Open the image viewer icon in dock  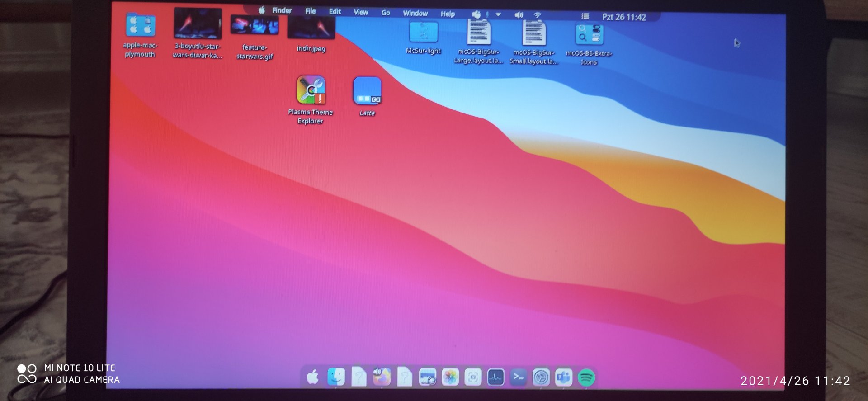coord(428,377)
